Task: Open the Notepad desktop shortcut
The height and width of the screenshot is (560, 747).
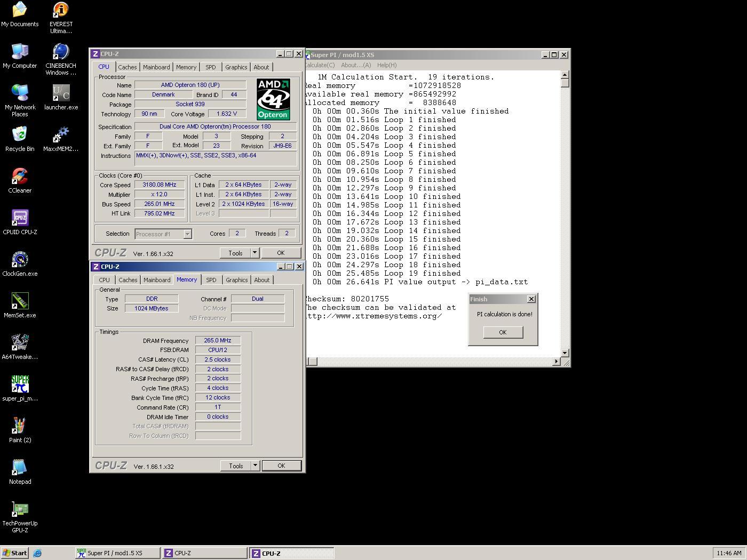Action: (x=20, y=472)
